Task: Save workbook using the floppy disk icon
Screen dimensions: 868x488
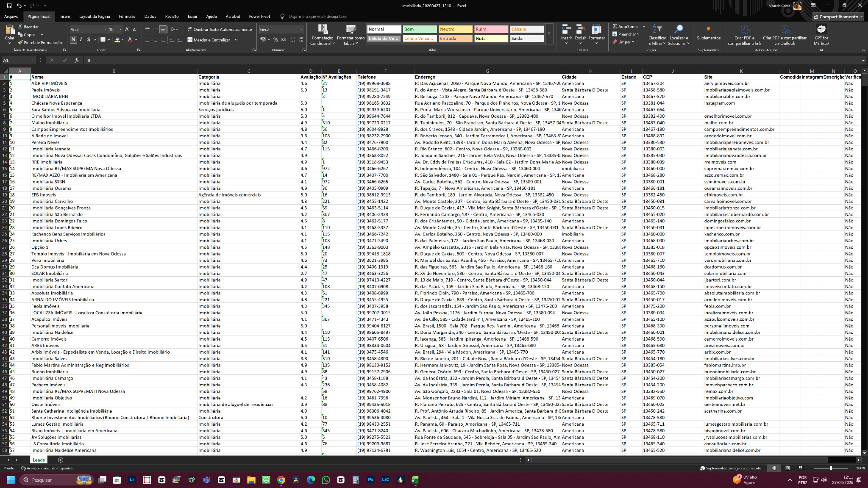Action: (x=9, y=6)
